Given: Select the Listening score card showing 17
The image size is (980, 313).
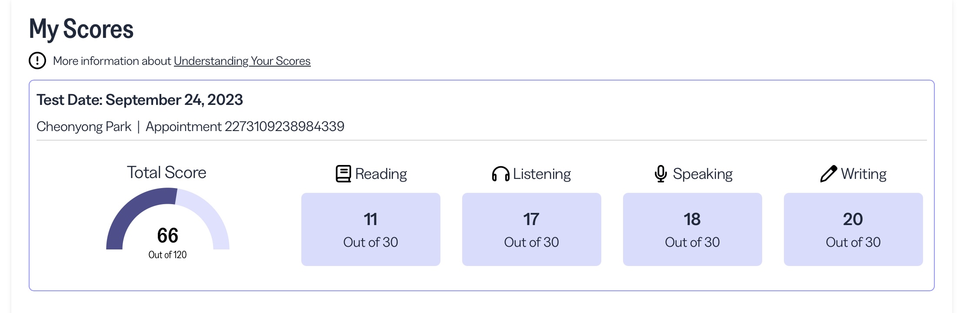Looking at the screenshot, I should click(532, 229).
